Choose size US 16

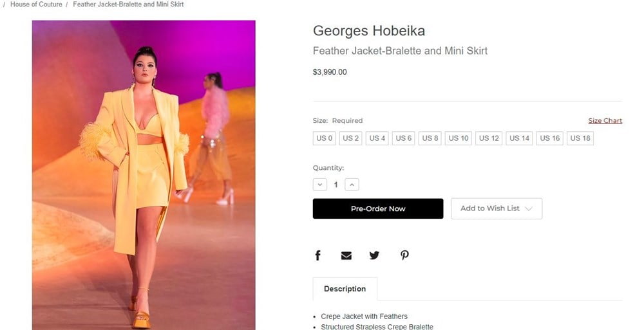tap(550, 138)
